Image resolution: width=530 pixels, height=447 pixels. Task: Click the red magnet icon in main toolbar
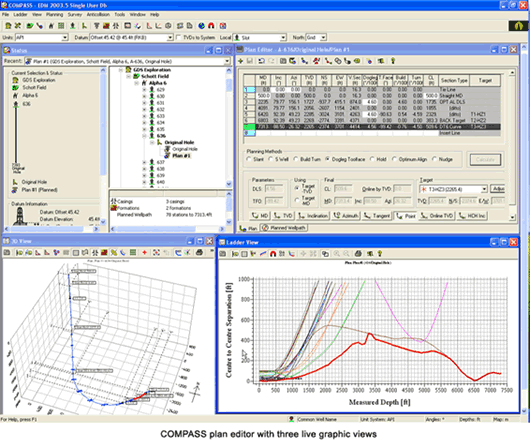pos(211,26)
